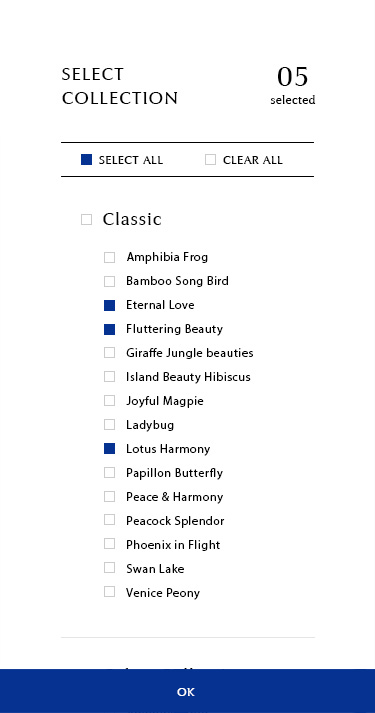
Task: Confirm selection with OK button
Action: [187, 691]
